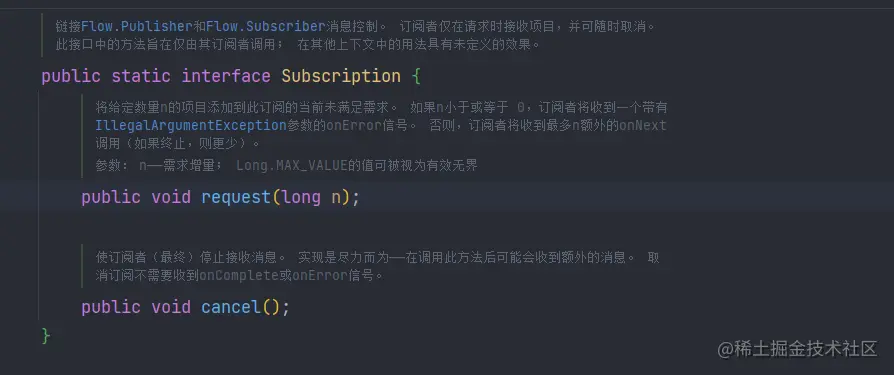Select the Long.MAX_VALUE text in the parameter doc
This screenshot has height=375, width=894.
coord(292,166)
